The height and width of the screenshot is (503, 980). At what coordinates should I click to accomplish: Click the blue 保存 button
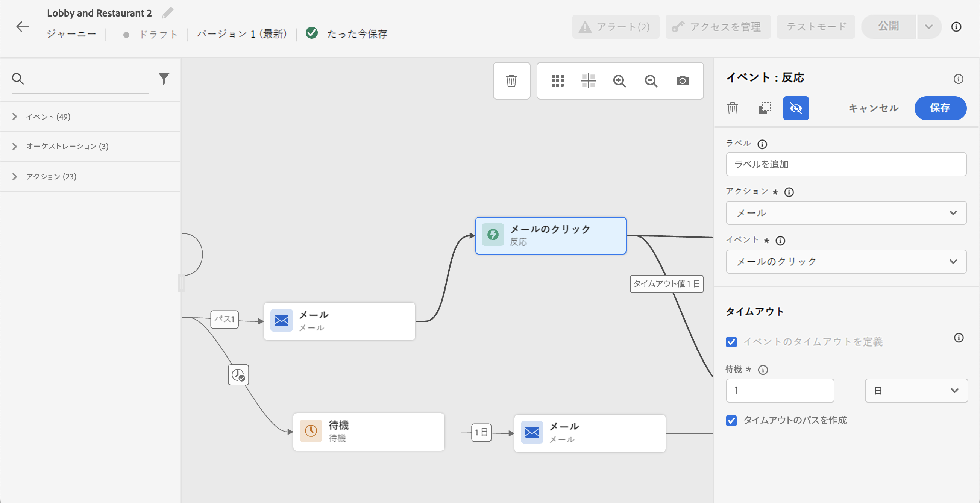[940, 108]
